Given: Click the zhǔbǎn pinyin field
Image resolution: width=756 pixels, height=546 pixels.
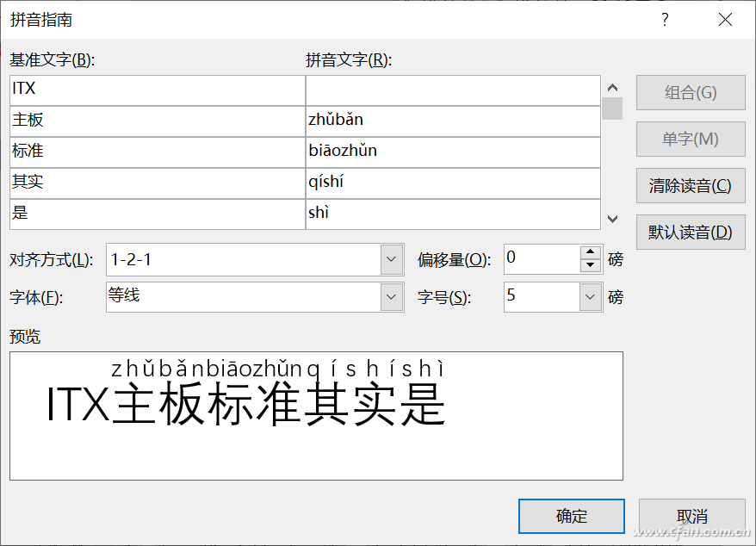Looking at the screenshot, I should (x=453, y=121).
